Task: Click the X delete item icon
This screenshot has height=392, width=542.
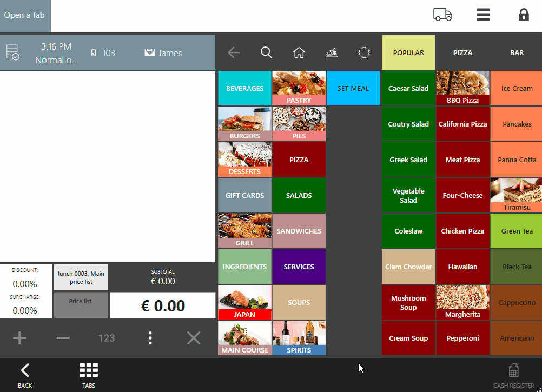Action: [193, 338]
